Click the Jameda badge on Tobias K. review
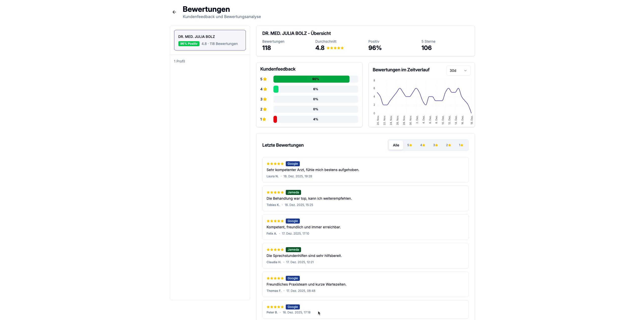This screenshot has width=644, height=320. (293, 192)
